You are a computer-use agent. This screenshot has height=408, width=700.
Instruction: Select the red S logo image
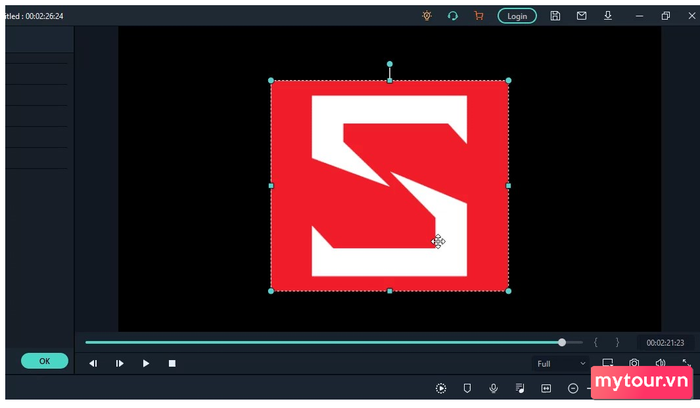pos(390,186)
